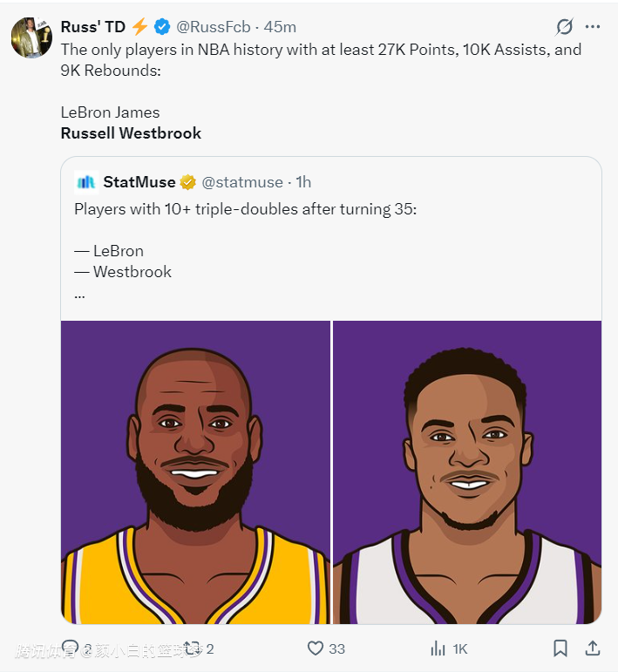Open view analytics bar chart icon
This screenshot has height=672, width=618.
click(x=438, y=648)
